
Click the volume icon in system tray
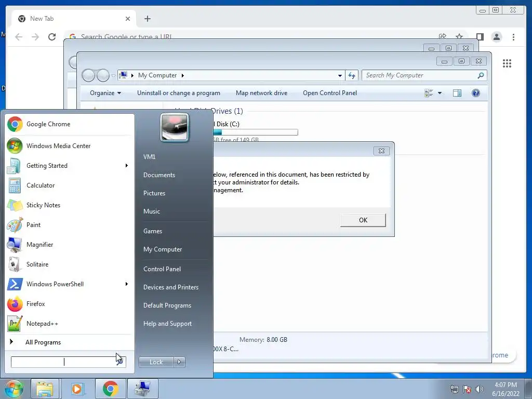[x=480, y=389]
